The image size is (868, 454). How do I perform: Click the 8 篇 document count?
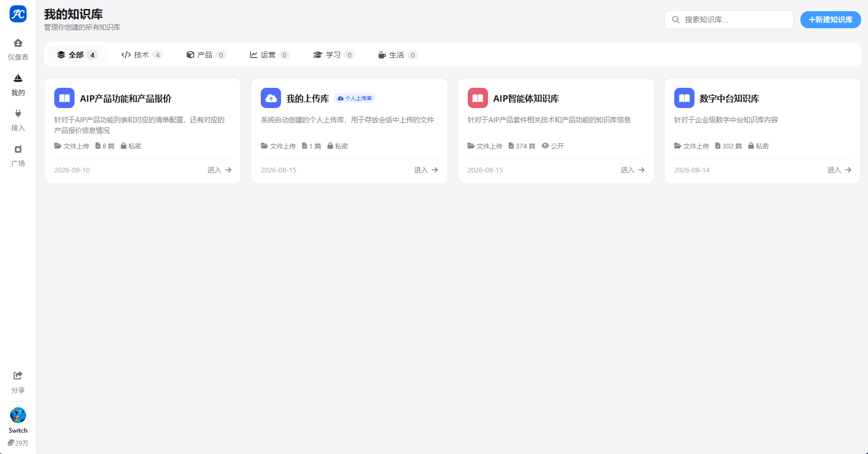pos(105,146)
